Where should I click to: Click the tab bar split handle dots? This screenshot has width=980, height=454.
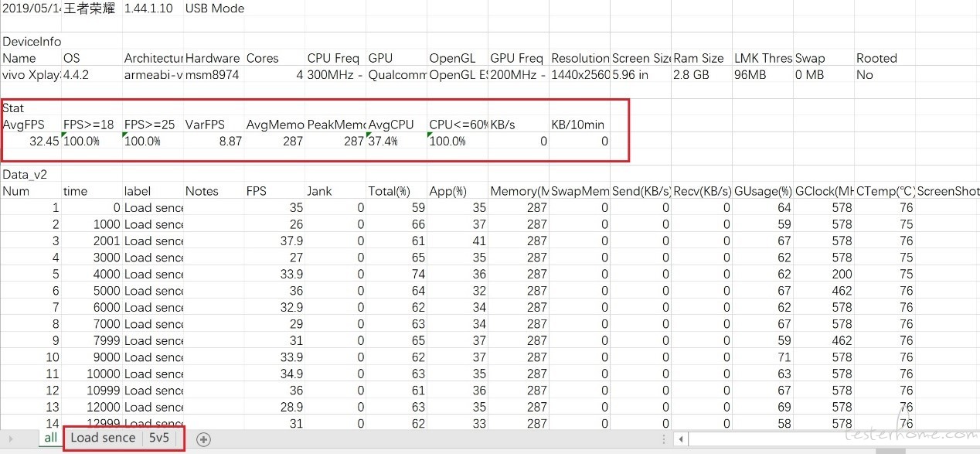(x=664, y=439)
